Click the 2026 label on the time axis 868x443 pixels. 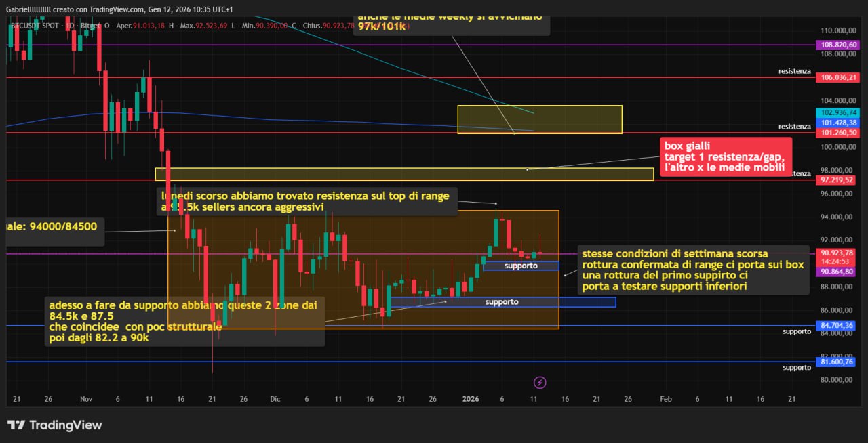tap(470, 400)
